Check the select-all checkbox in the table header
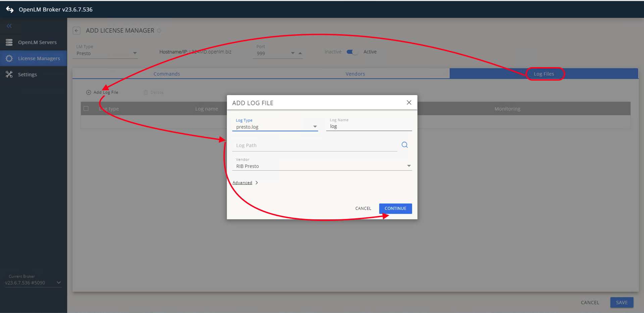 [x=86, y=108]
